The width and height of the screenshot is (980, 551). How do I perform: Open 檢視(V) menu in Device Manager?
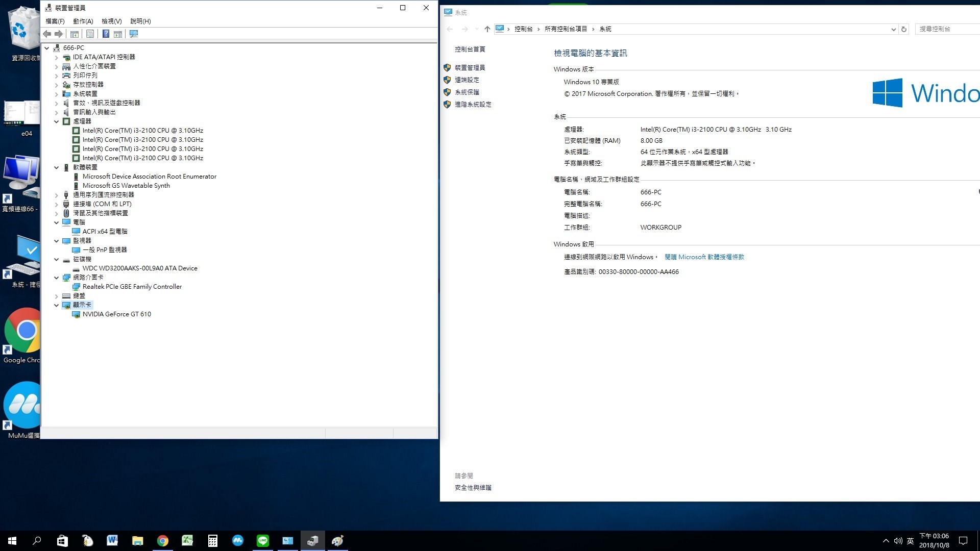coord(111,21)
